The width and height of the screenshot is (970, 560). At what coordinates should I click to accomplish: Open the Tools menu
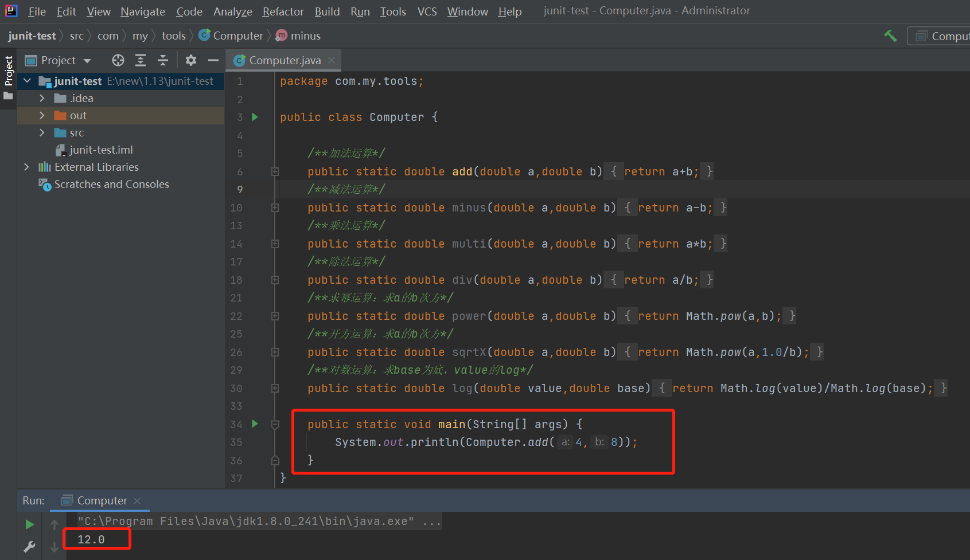click(x=393, y=11)
